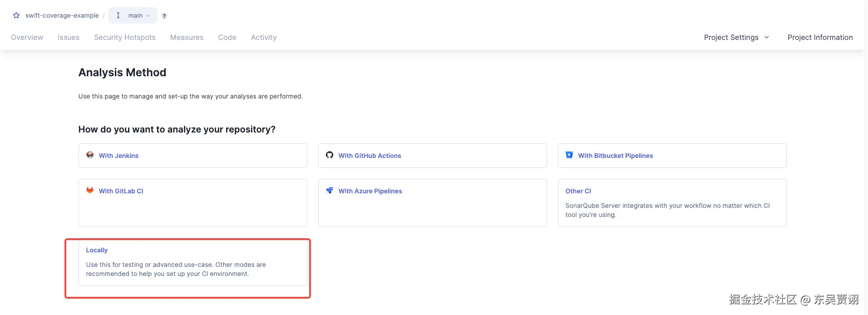The height and width of the screenshot is (315, 868).
Task: Expand the Project Settings menu
Action: coord(731,37)
